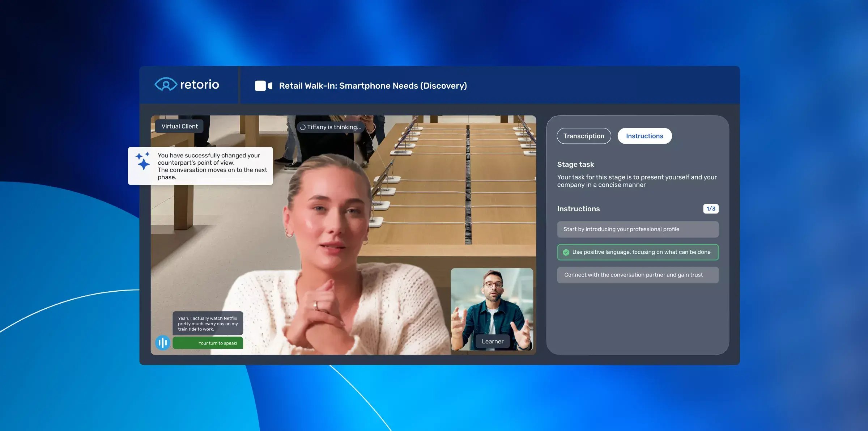
Task: Click the Learner name label
Action: coord(492,341)
